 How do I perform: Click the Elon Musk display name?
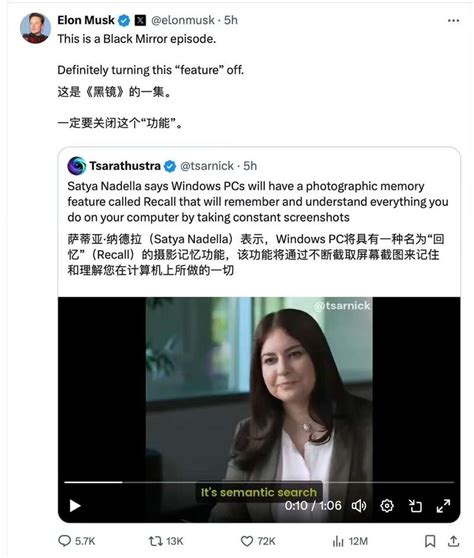86,20
